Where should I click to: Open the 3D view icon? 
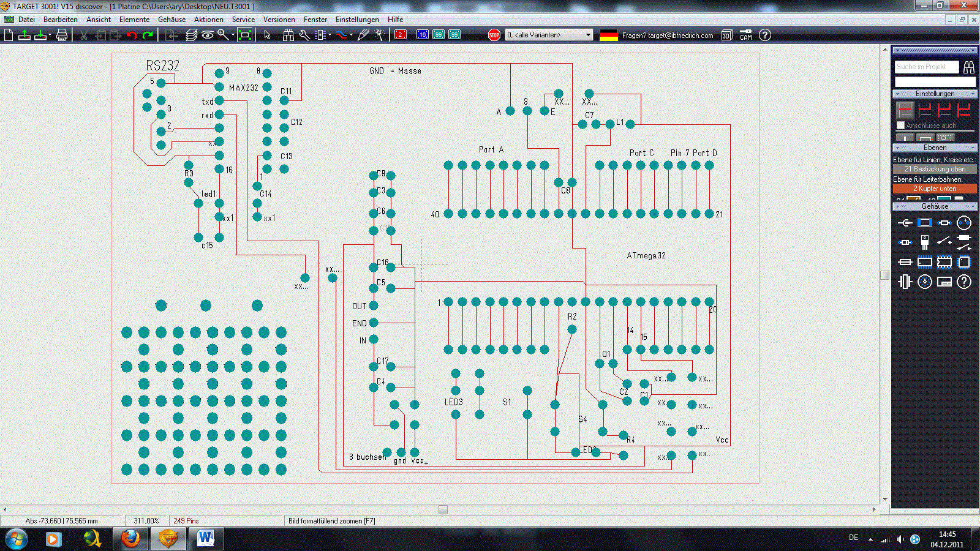[726, 35]
